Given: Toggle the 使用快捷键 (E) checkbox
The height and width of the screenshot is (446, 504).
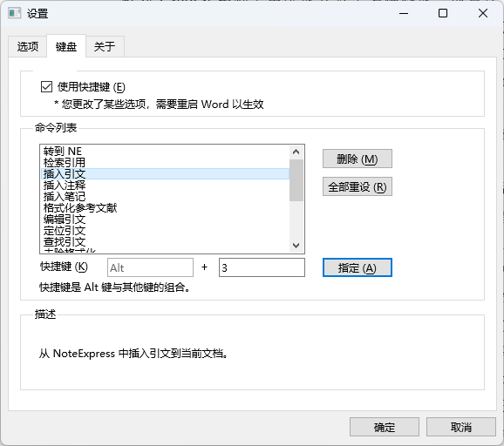Looking at the screenshot, I should pyautogui.click(x=46, y=87).
